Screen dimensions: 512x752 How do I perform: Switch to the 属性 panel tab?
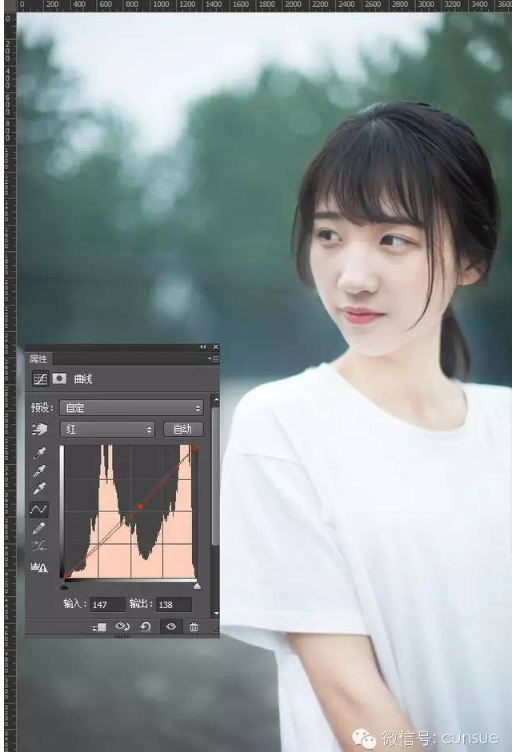(39, 358)
